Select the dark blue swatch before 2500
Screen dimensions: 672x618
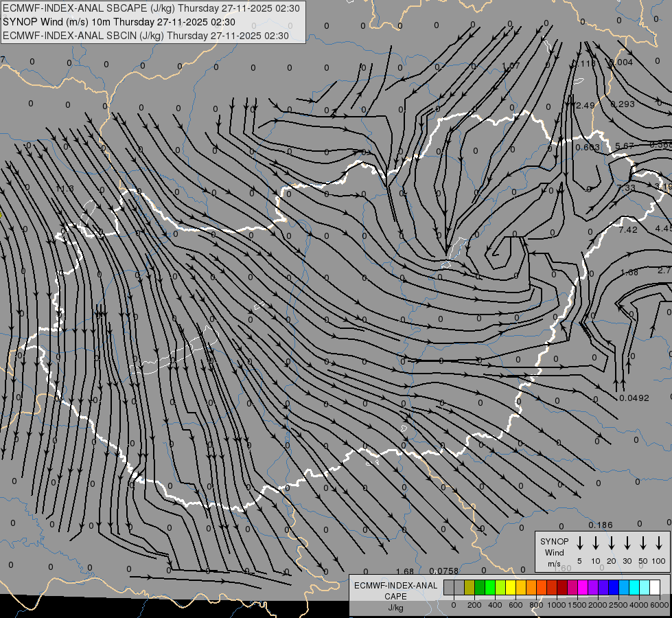(614, 587)
